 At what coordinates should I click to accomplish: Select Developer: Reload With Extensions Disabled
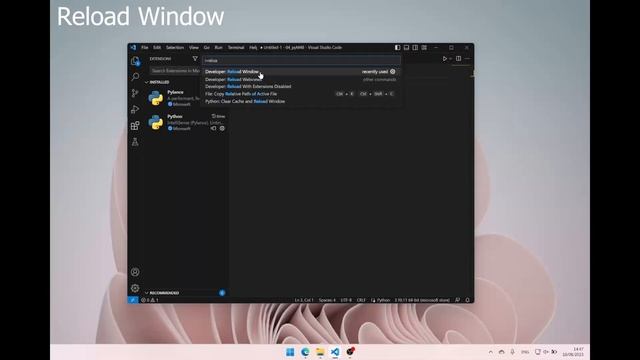coord(301,87)
